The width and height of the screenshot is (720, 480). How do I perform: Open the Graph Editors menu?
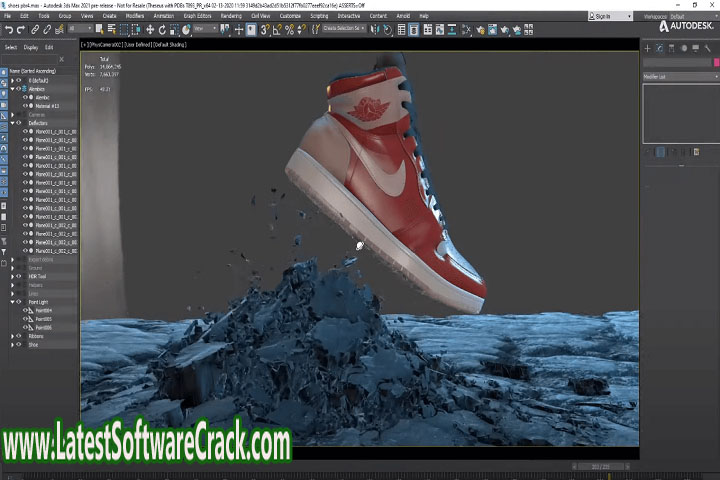click(x=194, y=16)
